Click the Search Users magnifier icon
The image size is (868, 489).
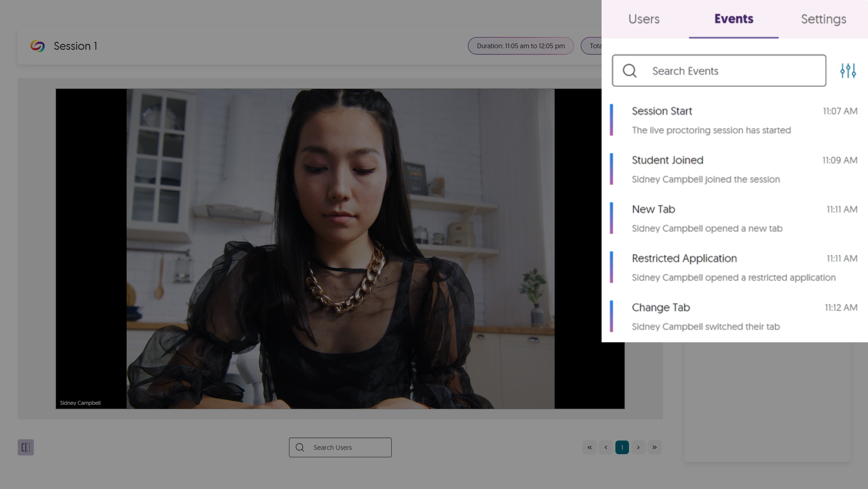300,447
